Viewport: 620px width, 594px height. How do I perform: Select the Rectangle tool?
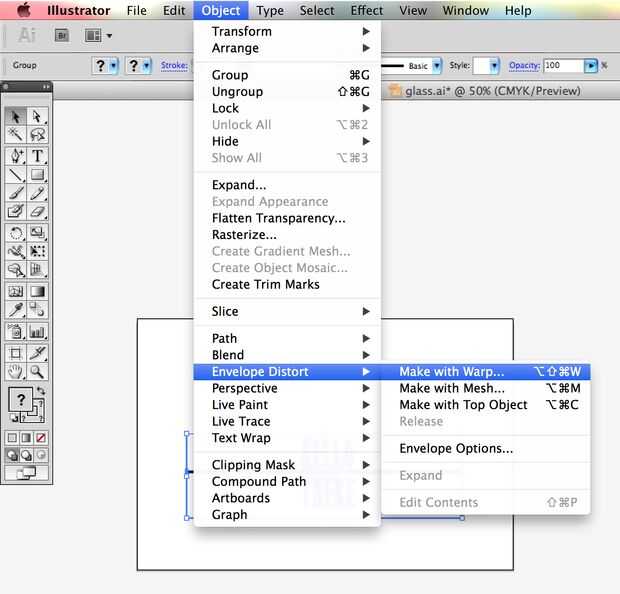point(37,174)
